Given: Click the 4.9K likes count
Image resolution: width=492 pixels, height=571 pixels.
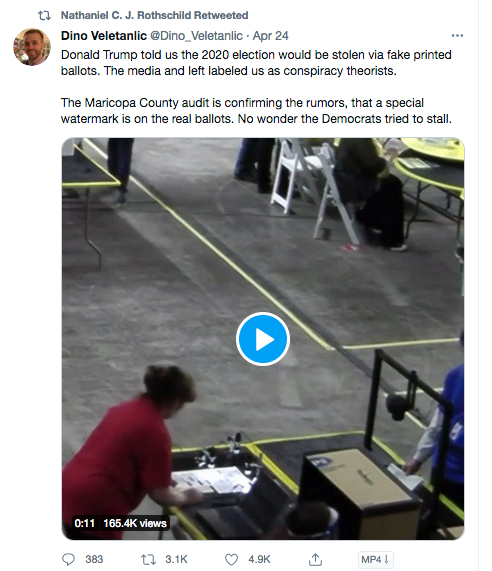Looking at the screenshot, I should coord(259,559).
